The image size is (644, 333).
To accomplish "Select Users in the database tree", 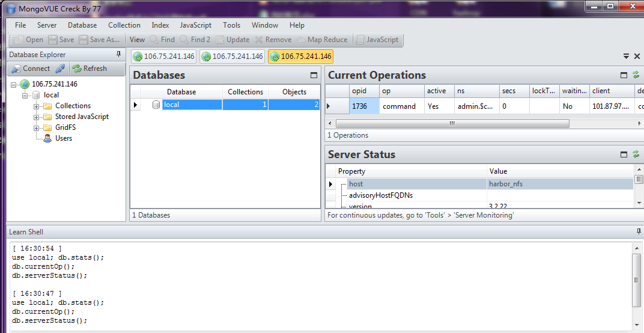I will point(63,138).
